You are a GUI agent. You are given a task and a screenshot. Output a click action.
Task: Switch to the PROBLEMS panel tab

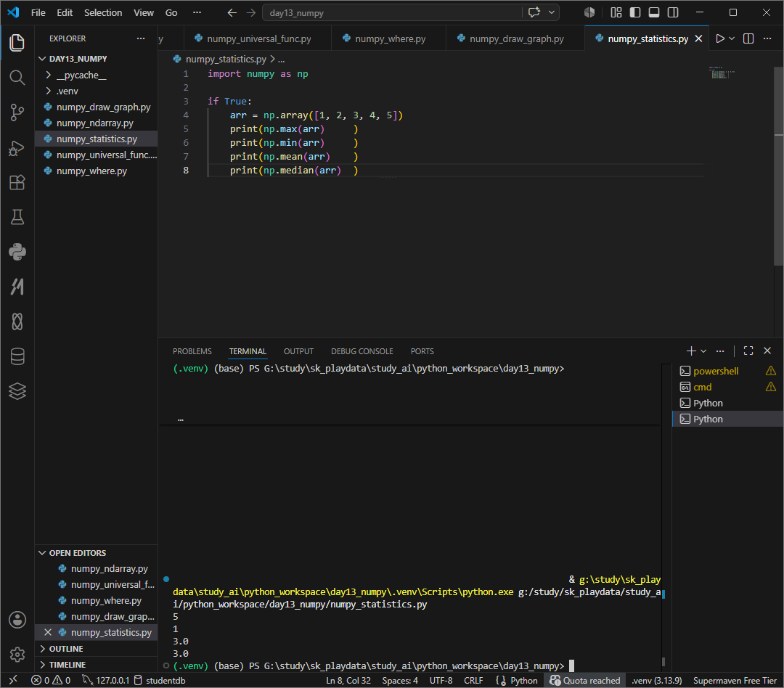pos(192,351)
